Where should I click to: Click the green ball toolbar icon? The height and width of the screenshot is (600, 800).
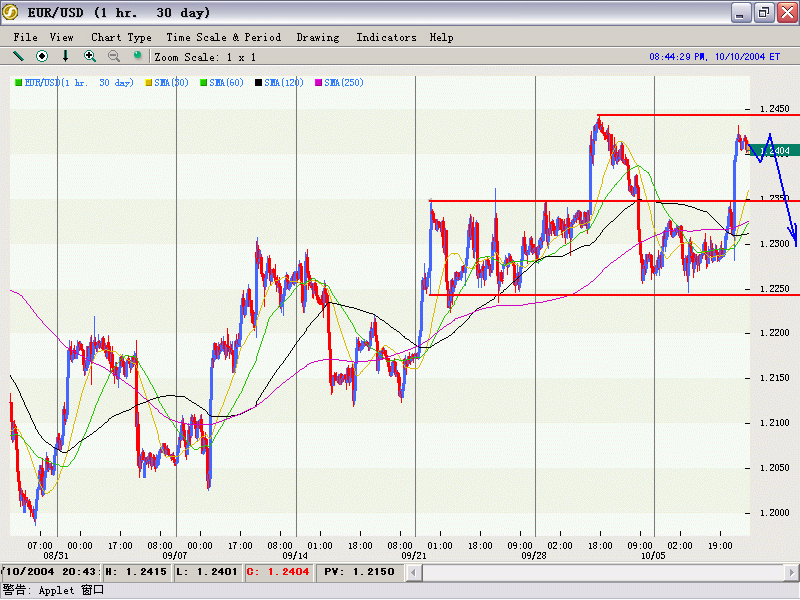138,56
